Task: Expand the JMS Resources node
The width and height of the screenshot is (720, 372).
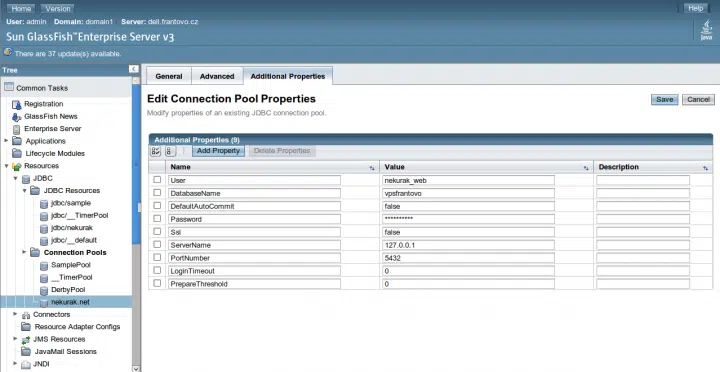Action: (15, 339)
